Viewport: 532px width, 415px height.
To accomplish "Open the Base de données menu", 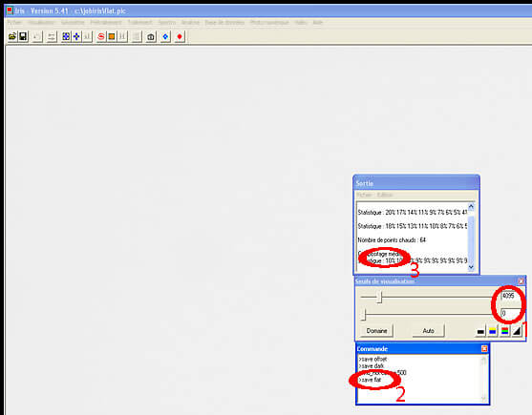I will pyautogui.click(x=224, y=22).
